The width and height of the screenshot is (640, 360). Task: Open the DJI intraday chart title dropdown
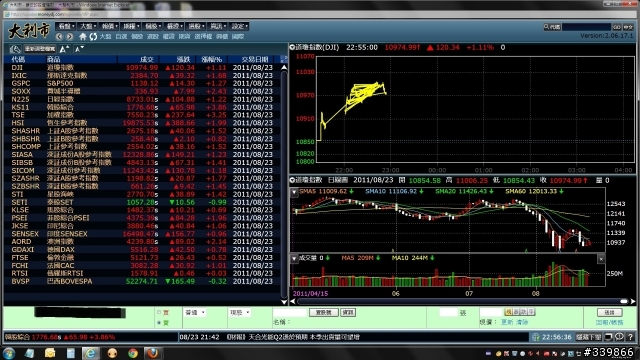click(x=292, y=47)
